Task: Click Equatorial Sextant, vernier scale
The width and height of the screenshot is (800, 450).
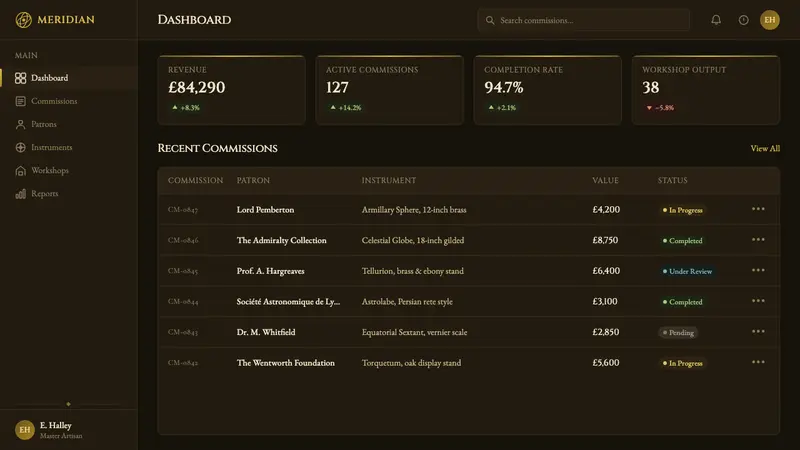Action: tap(414, 332)
